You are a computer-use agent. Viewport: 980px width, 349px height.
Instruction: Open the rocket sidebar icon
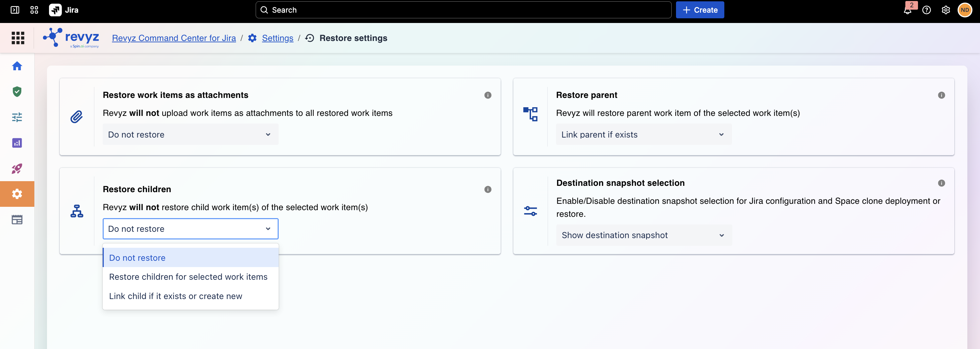[x=17, y=169]
